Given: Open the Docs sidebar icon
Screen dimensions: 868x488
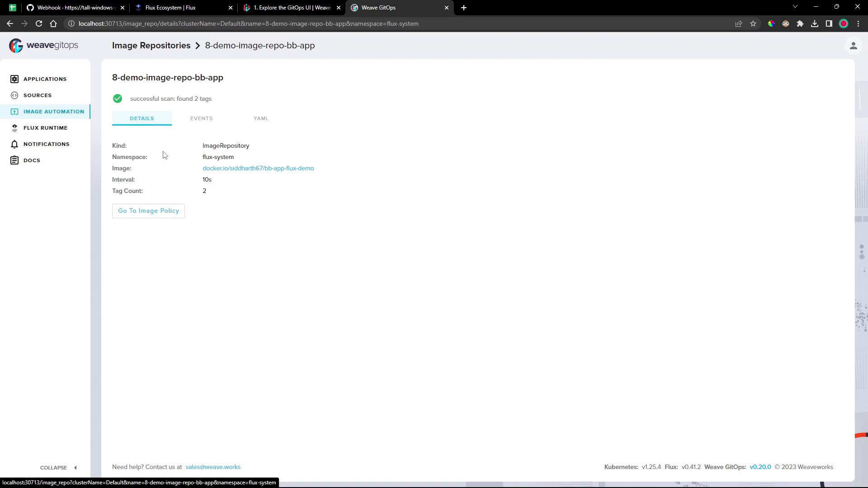Looking at the screenshot, I should [14, 160].
